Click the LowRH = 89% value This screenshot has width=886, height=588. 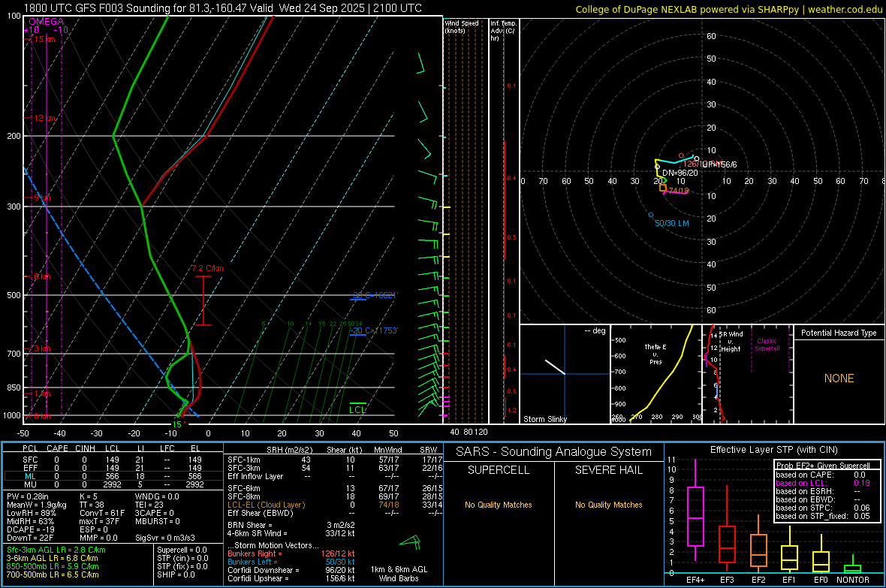[x=31, y=513]
